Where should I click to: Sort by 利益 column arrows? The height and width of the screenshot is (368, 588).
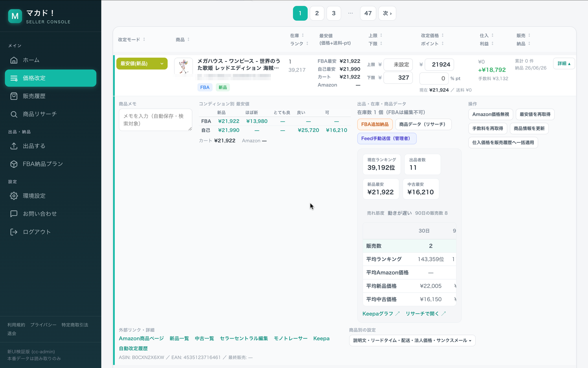(492, 43)
